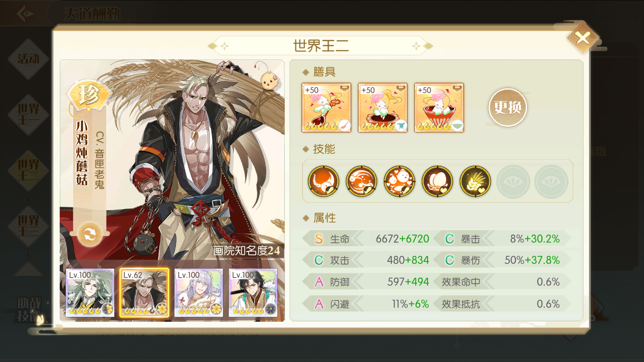Tap the egg-shaped fourth skill icon
Screen dimensions: 644x362
click(x=437, y=181)
